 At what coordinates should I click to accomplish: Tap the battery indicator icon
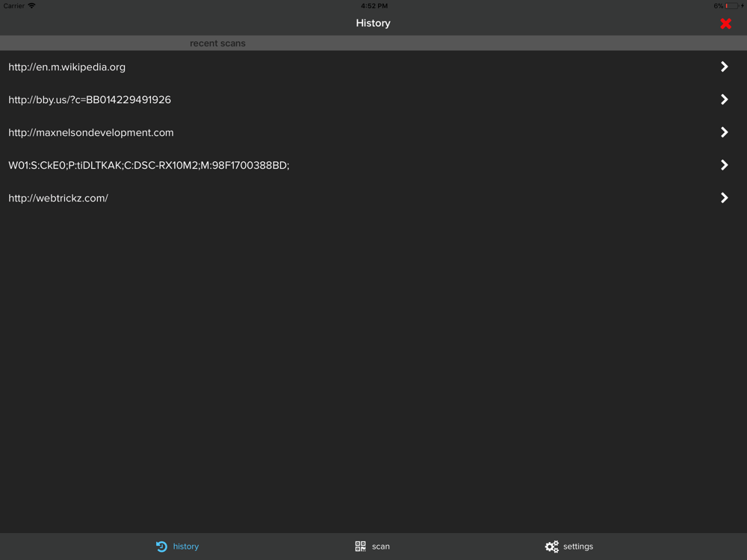pyautogui.click(x=732, y=6)
